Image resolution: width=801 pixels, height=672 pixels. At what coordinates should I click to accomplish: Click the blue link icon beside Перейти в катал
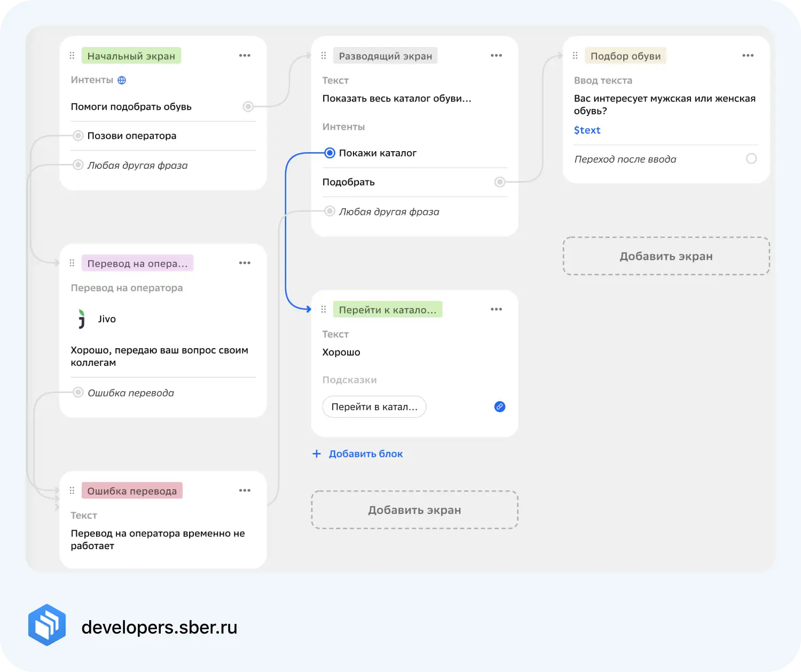pyautogui.click(x=499, y=407)
